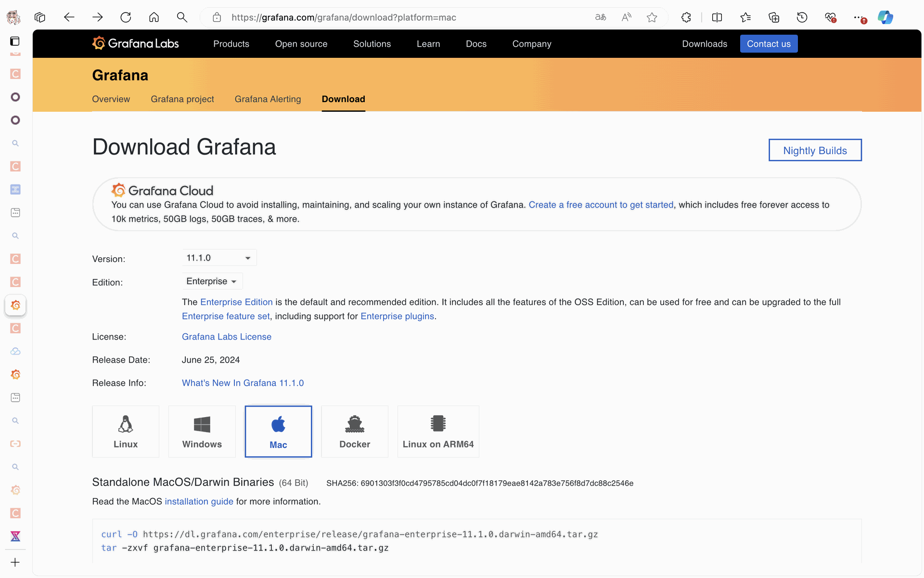Toggle the vertical tabs panel icon
Viewport: 924px width, 578px height.
pos(15,41)
